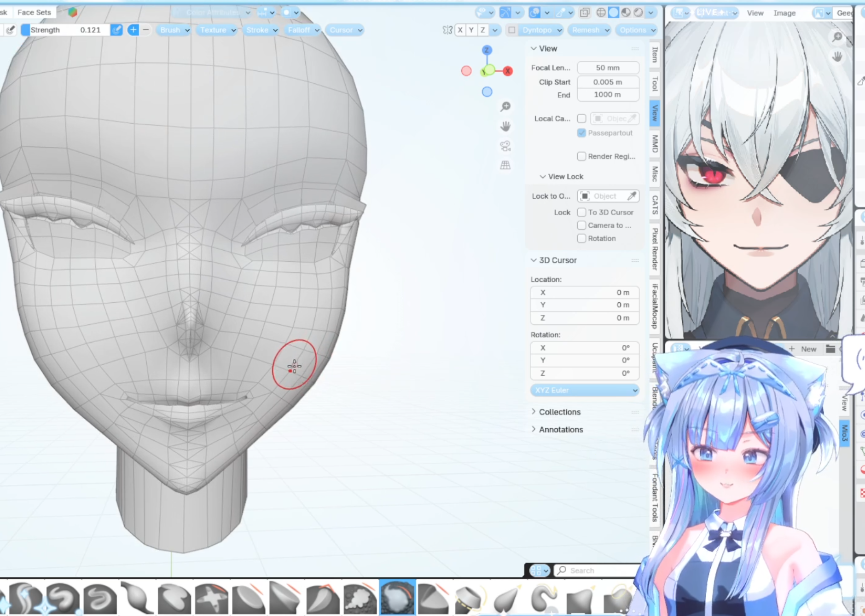Open the Face Sets menu
Image resolution: width=865 pixels, height=616 pixels.
(x=34, y=12)
